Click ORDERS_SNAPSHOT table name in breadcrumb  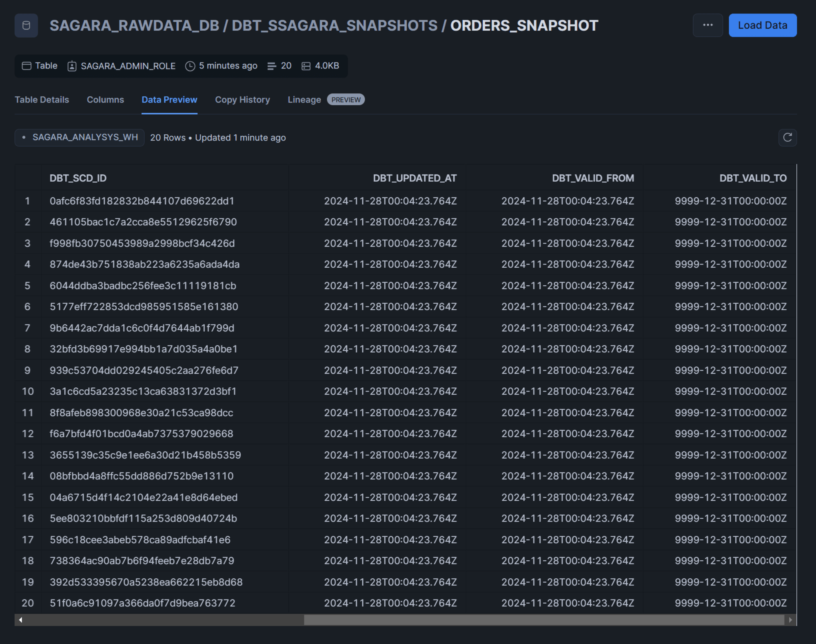[x=524, y=26]
